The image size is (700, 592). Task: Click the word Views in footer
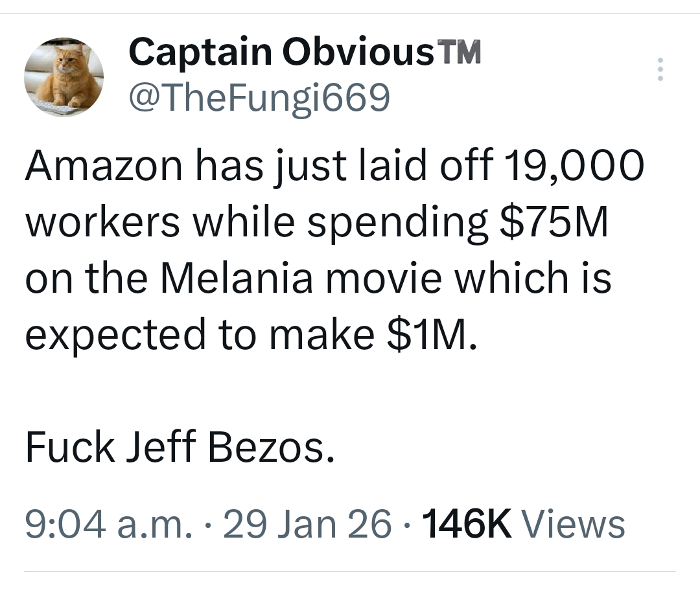pos(573,523)
